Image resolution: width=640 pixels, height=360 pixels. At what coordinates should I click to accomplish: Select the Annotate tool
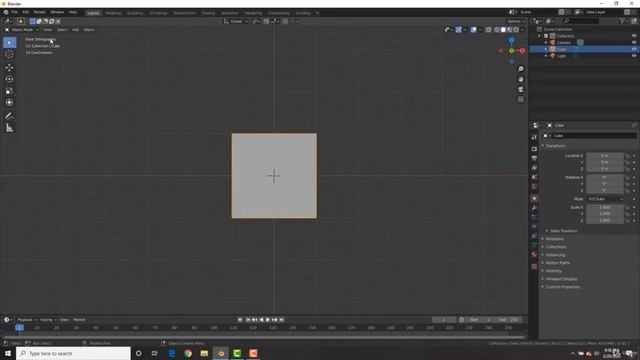click(9, 116)
